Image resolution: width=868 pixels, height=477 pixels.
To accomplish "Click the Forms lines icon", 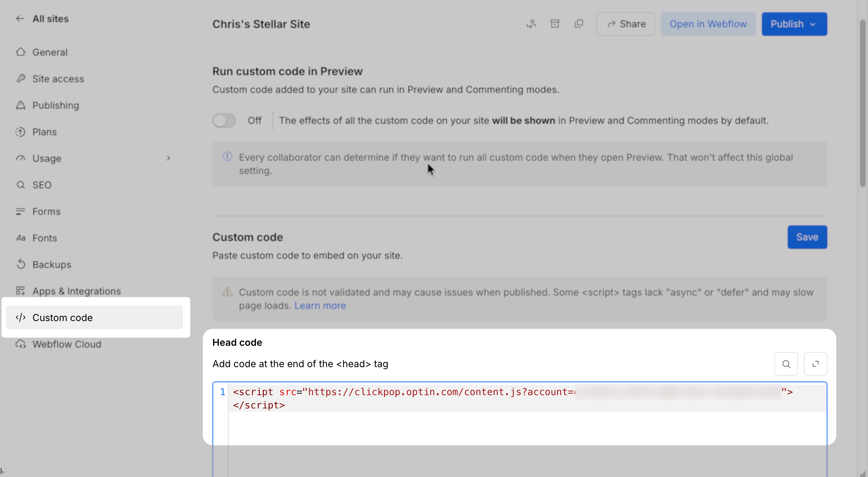I will pos(21,211).
